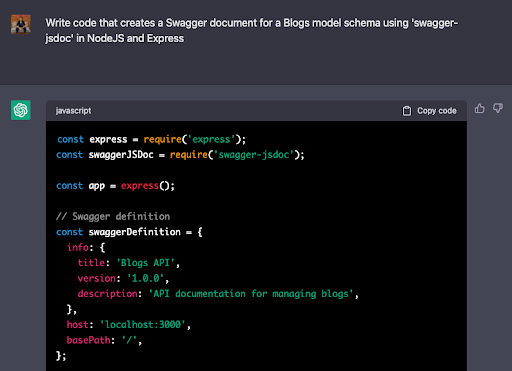Click the basePath '/' line
The height and width of the screenshot is (371, 512).
pos(104,340)
